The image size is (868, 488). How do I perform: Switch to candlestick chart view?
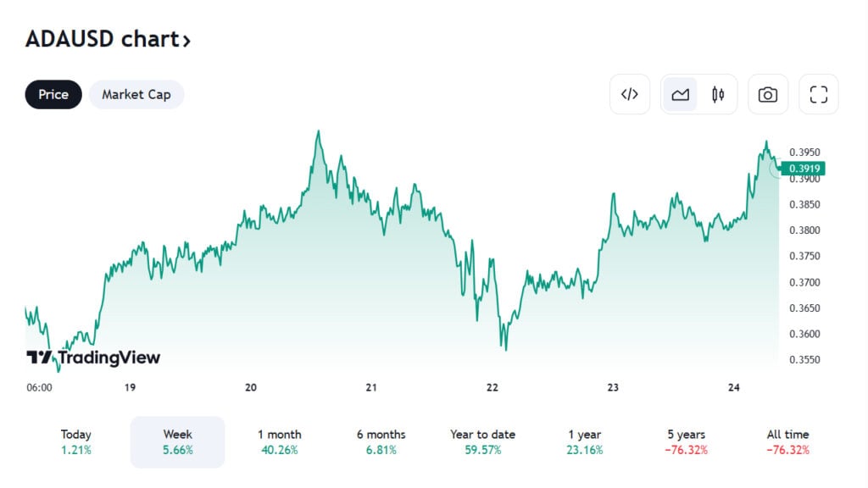tap(718, 94)
